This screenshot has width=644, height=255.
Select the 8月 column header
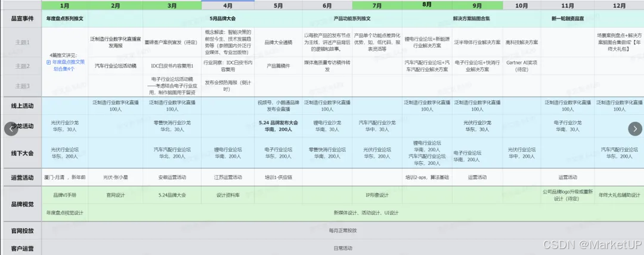point(427,5)
